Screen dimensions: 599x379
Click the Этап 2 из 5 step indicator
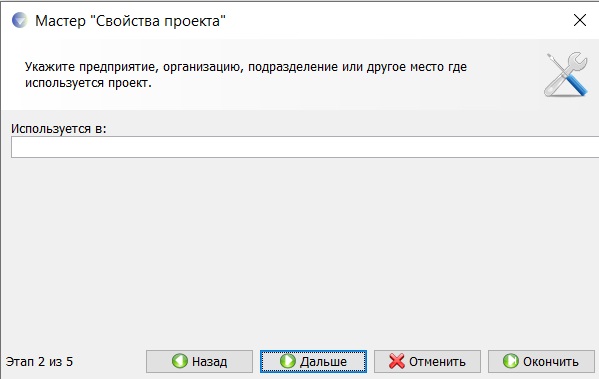click(x=39, y=361)
